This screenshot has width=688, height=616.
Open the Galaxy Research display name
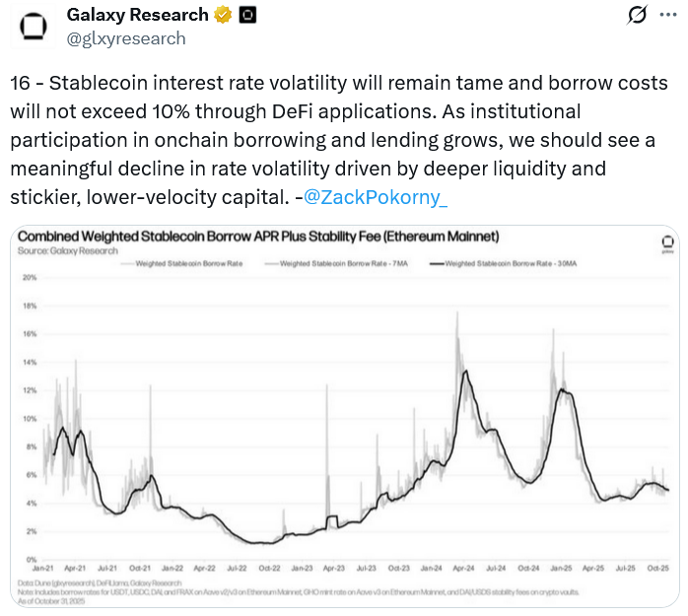[137, 15]
